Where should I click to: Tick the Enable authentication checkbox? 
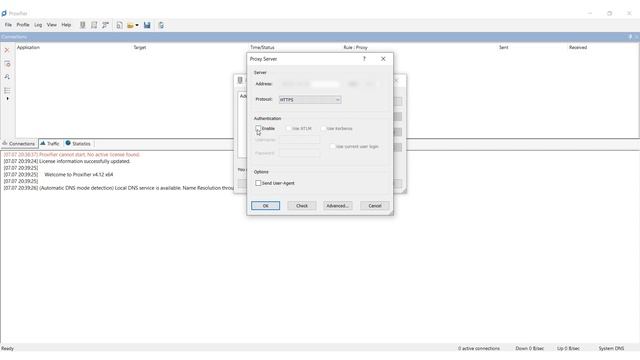258,129
